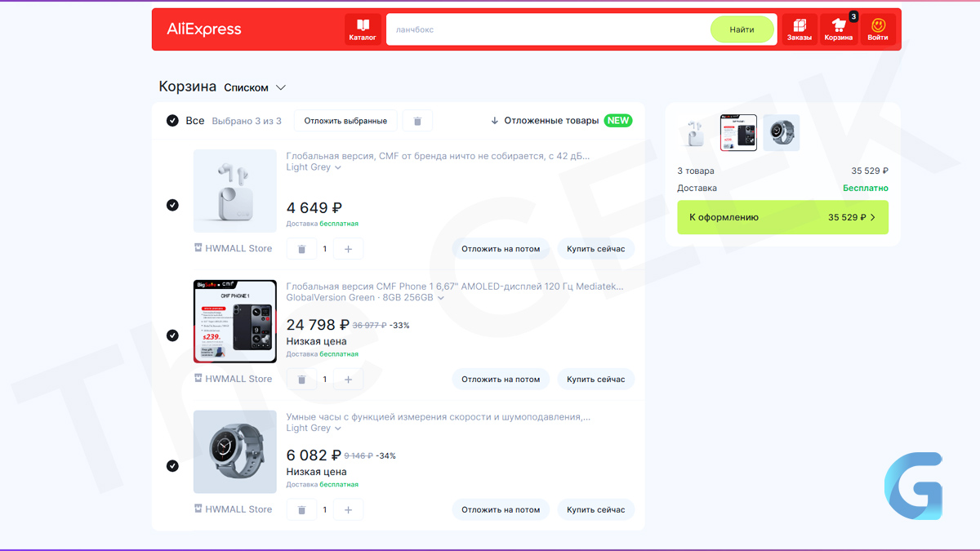Increase earbuds quantity with plus icon
Image resolution: width=980 pixels, height=551 pixels.
tap(349, 249)
